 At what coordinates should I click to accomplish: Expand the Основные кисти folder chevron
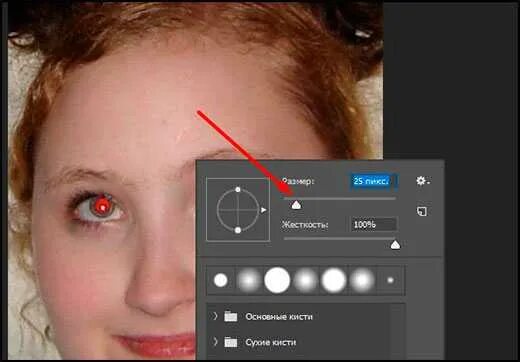click(x=215, y=316)
